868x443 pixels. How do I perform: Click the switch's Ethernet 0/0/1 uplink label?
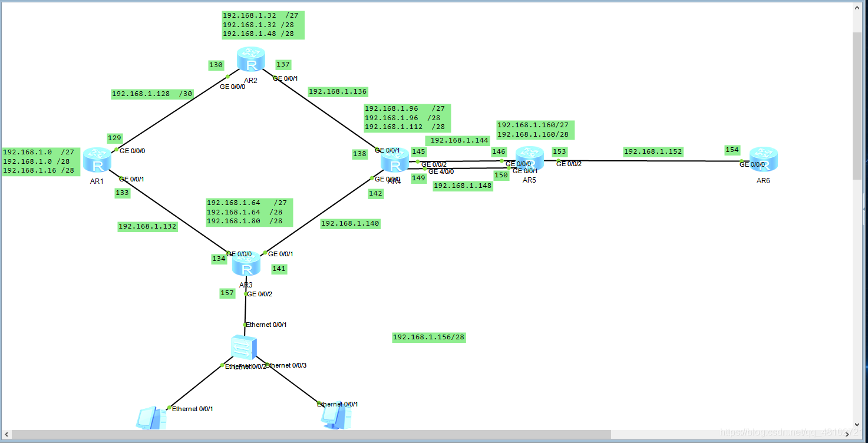tap(266, 325)
